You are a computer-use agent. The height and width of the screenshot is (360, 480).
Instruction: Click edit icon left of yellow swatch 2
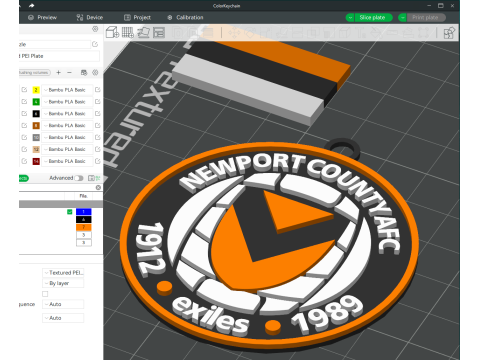[24, 90]
